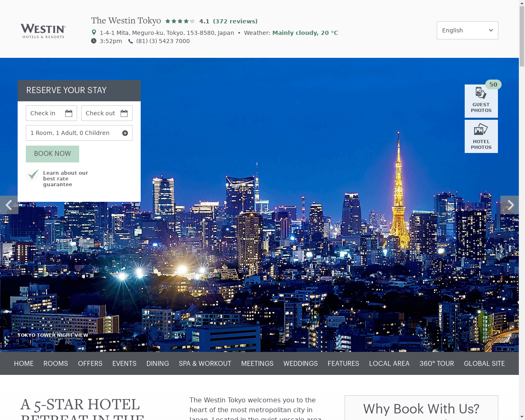Screen dimensions: 525x420
Task: Go to the HOME menu item
Action: click(24, 363)
